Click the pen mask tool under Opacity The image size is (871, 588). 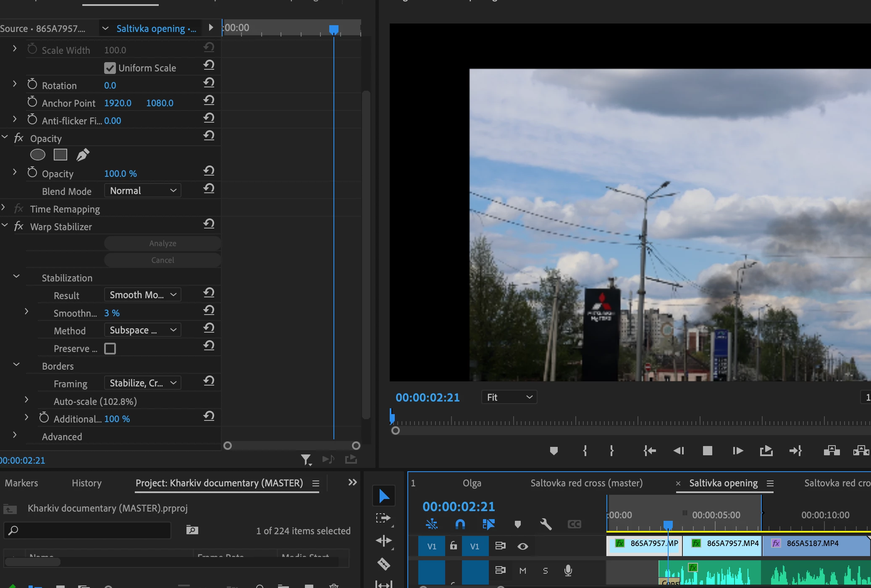point(83,155)
